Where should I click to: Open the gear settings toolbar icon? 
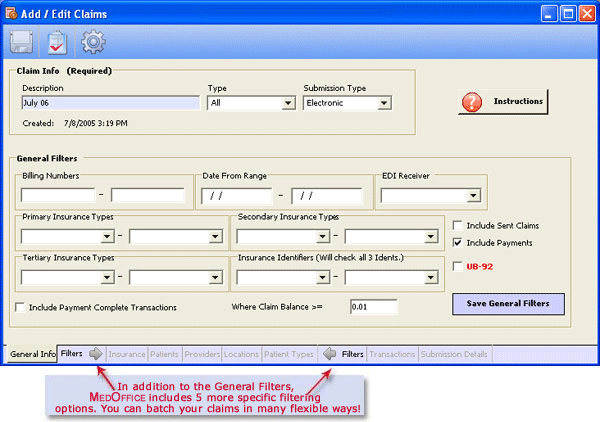pyautogui.click(x=93, y=42)
